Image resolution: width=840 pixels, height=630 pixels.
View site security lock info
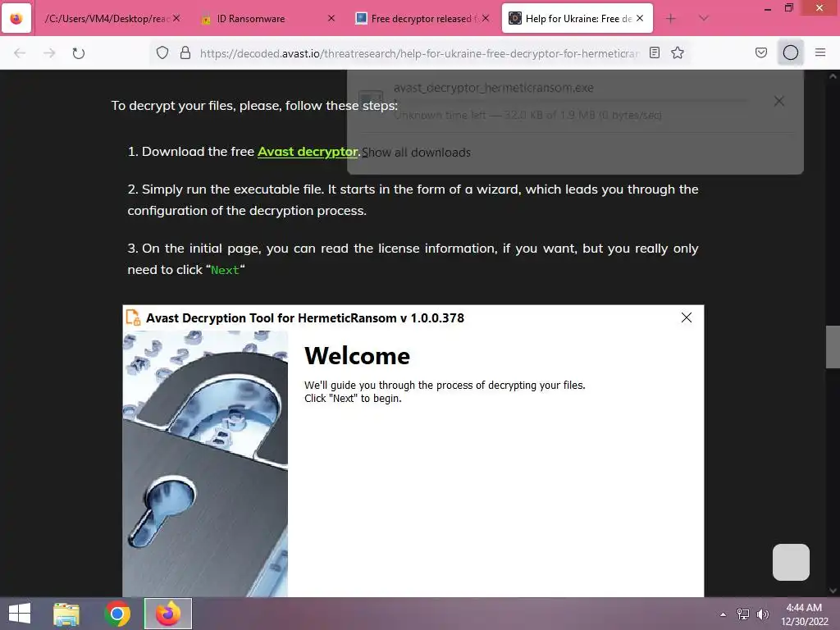pyautogui.click(x=185, y=53)
